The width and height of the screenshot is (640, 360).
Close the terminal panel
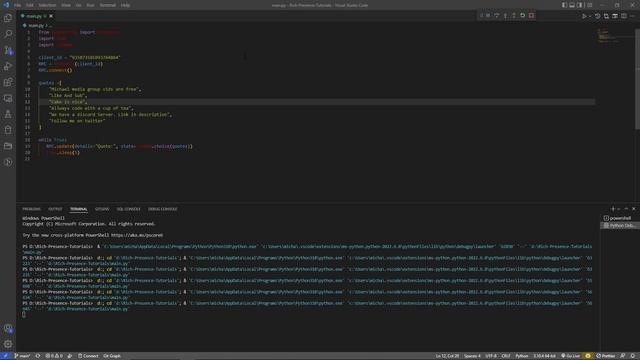point(634,209)
